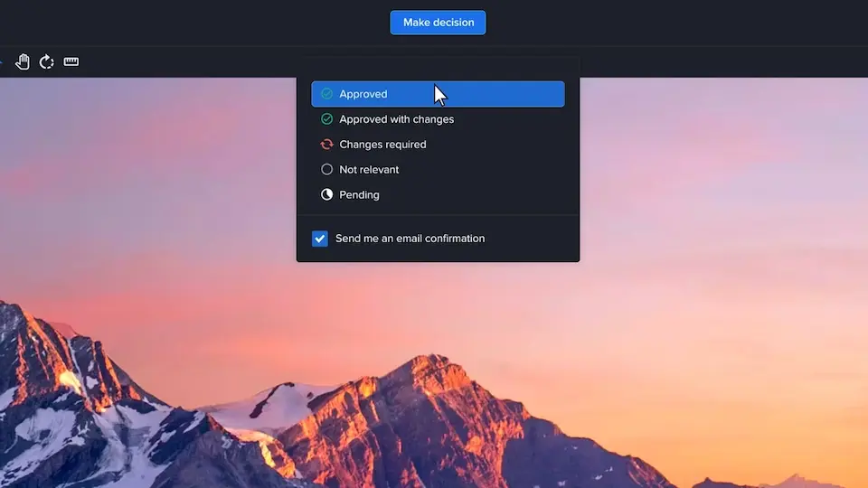Open the Make decision dropdown

click(438, 23)
